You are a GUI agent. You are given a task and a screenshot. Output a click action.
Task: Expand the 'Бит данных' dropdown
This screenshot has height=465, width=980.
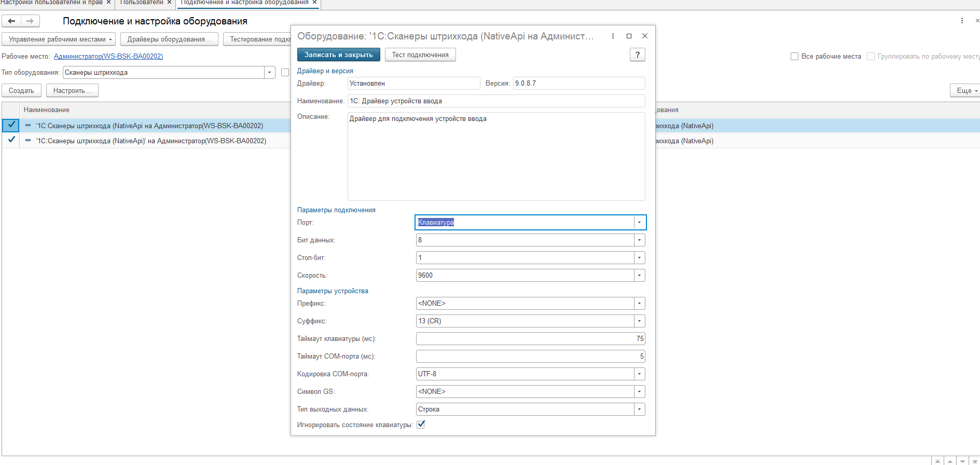pyautogui.click(x=639, y=240)
